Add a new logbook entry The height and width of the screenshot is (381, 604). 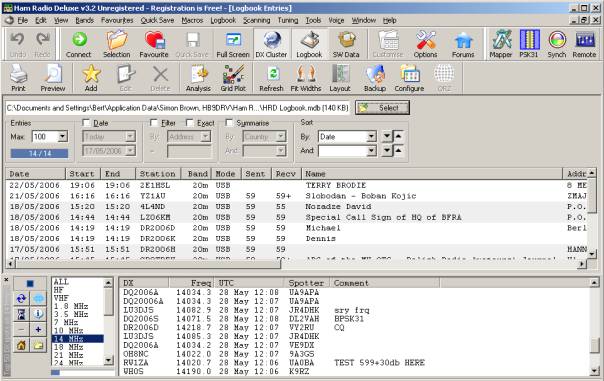(91, 78)
